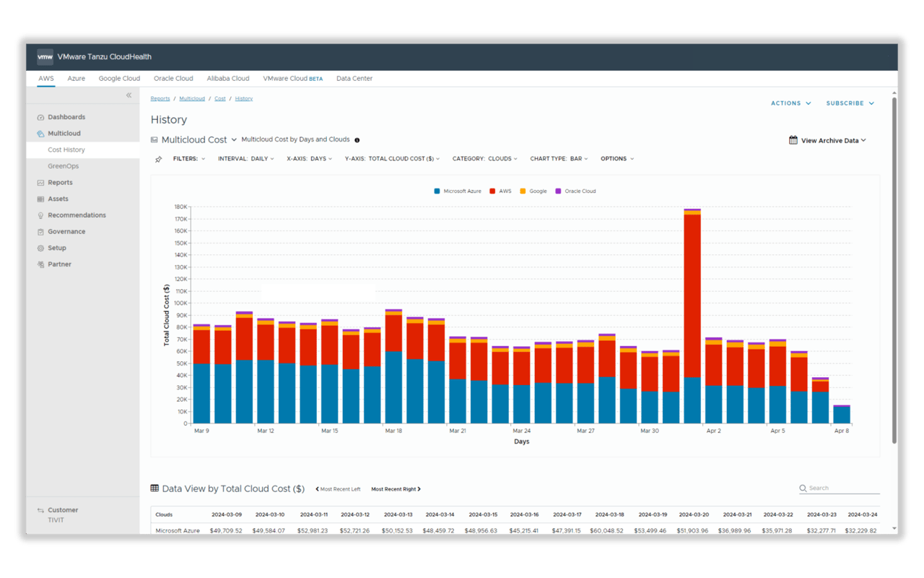
Task: Select the Dashboards icon in the sidebar
Action: coord(43,116)
